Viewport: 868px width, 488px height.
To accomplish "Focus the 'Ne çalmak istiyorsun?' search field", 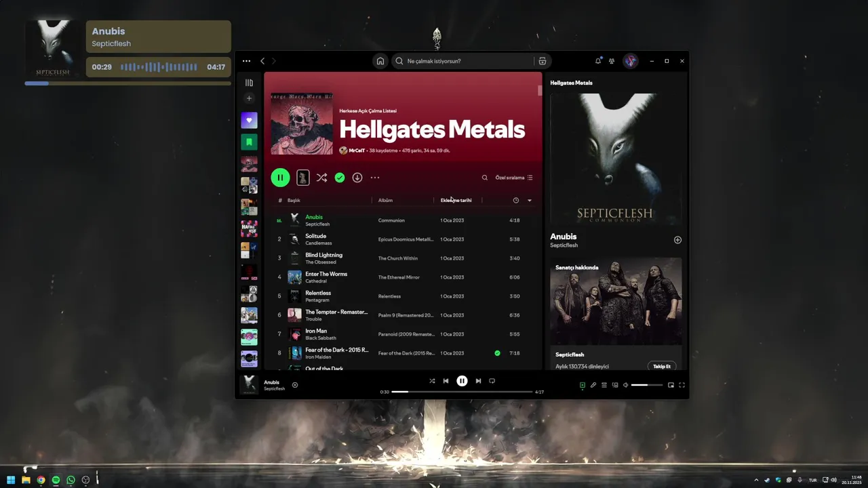I will coord(463,61).
